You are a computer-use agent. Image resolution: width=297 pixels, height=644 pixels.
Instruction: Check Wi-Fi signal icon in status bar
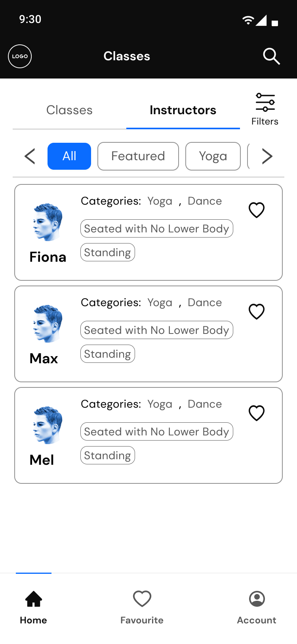248,20
